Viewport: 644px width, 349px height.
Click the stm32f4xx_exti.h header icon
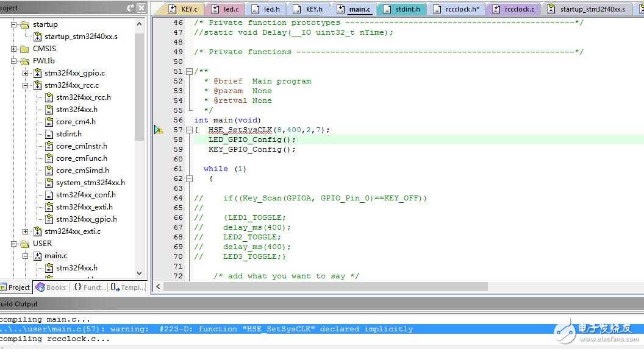[x=49, y=207]
